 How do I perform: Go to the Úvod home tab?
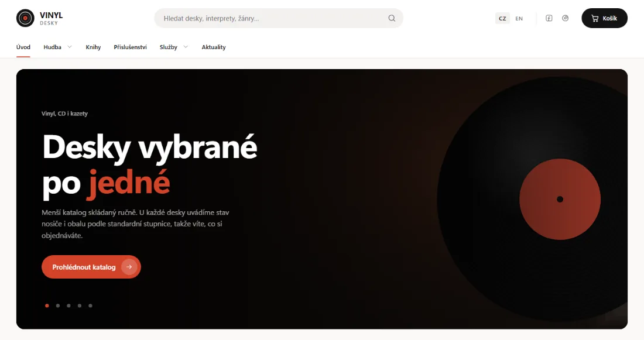coord(23,47)
